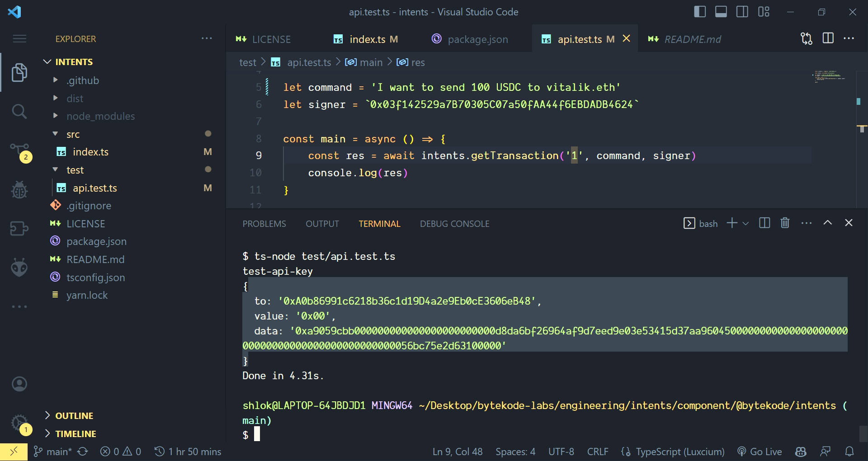868x461 pixels.
Task: Customize layout icon in title bar
Action: 764,12
